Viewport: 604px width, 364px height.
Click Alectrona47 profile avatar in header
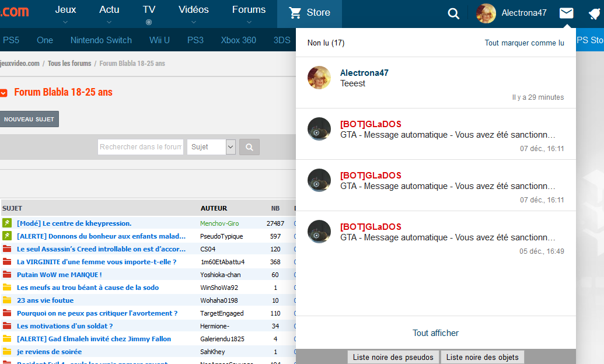[x=486, y=13]
